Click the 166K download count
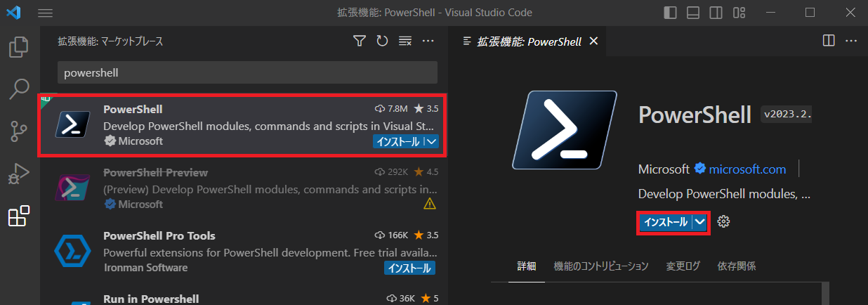868x305 pixels. pyautogui.click(x=392, y=235)
